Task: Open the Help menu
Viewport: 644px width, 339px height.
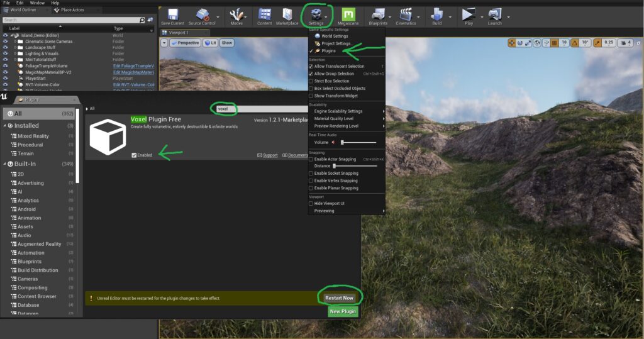Action: 55,3
